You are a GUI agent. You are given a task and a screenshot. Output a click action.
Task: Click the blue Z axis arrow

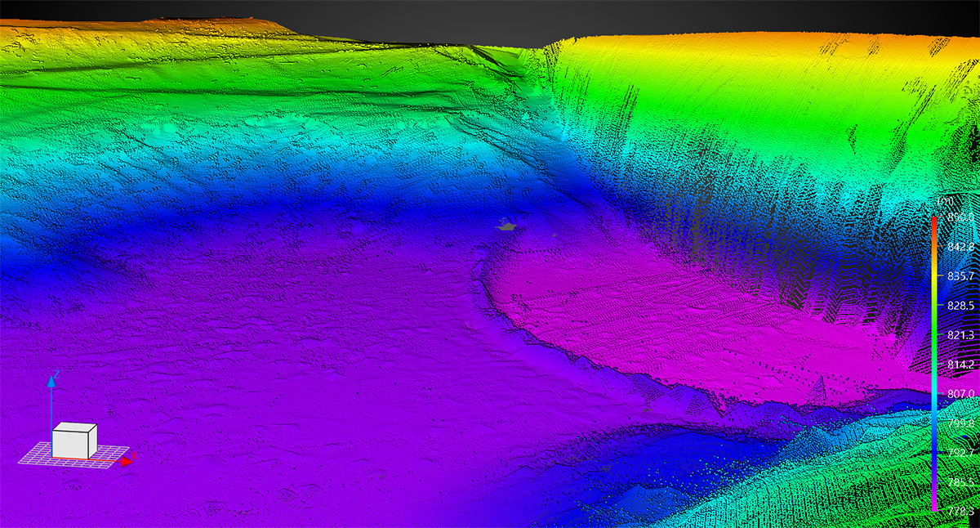51,383
